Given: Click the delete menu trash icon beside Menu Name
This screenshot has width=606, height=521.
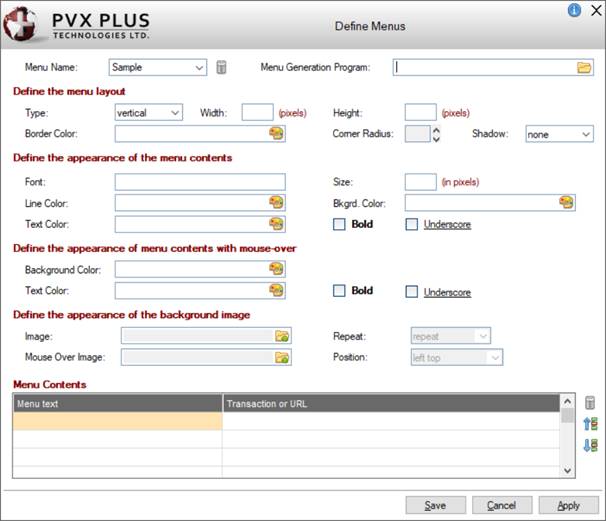Looking at the screenshot, I should [x=221, y=68].
